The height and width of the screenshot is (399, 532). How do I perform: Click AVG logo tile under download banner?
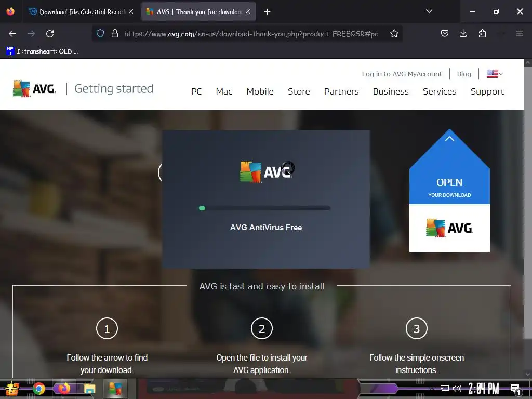pyautogui.click(x=449, y=228)
